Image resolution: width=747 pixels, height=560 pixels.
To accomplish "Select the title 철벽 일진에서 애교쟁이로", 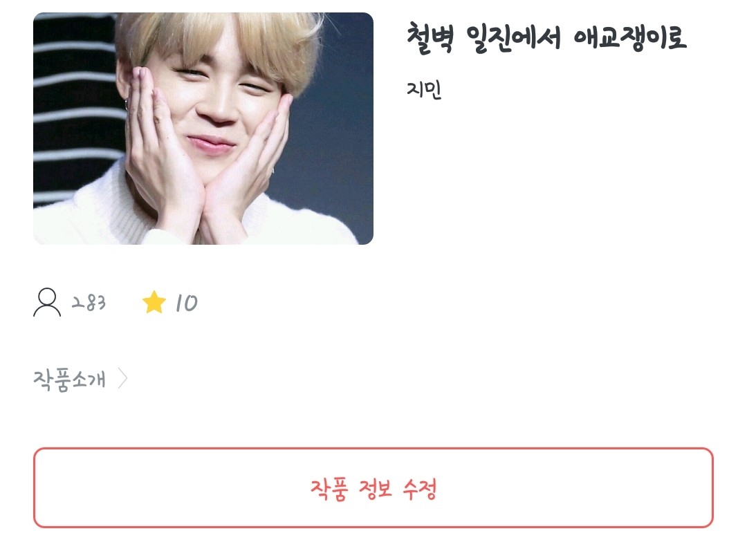I will [x=546, y=38].
